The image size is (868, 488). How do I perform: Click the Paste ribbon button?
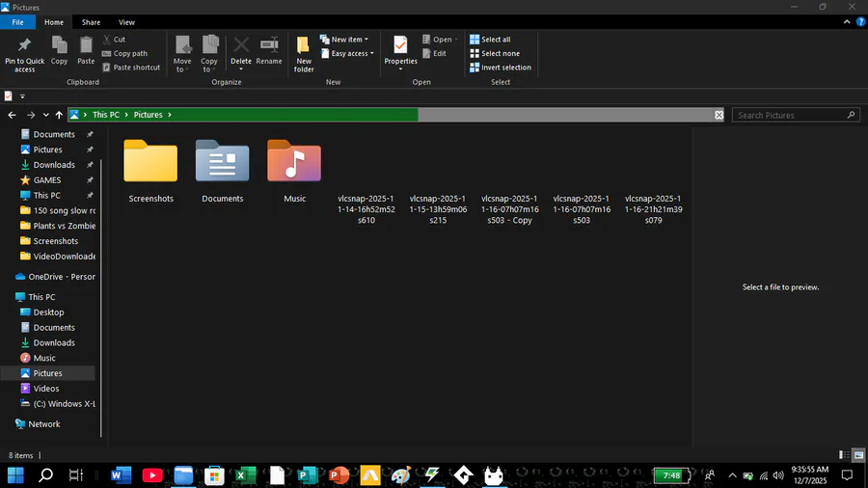(x=86, y=51)
